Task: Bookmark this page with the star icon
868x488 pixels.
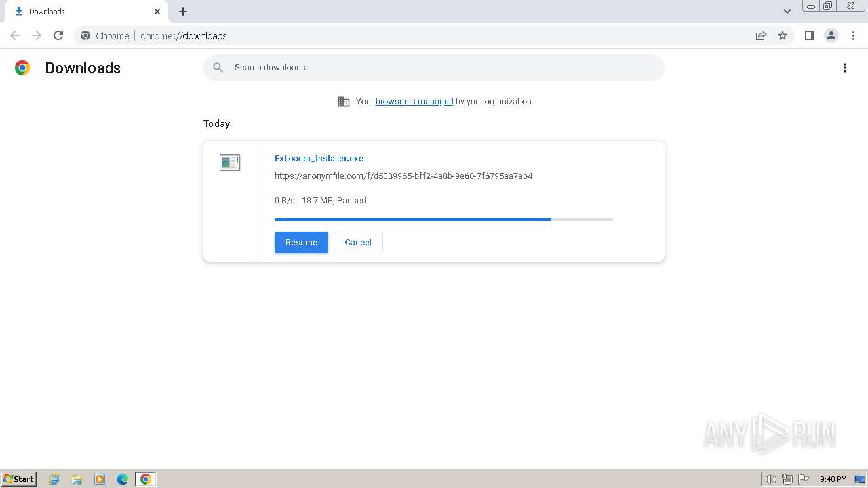Action: pos(783,35)
